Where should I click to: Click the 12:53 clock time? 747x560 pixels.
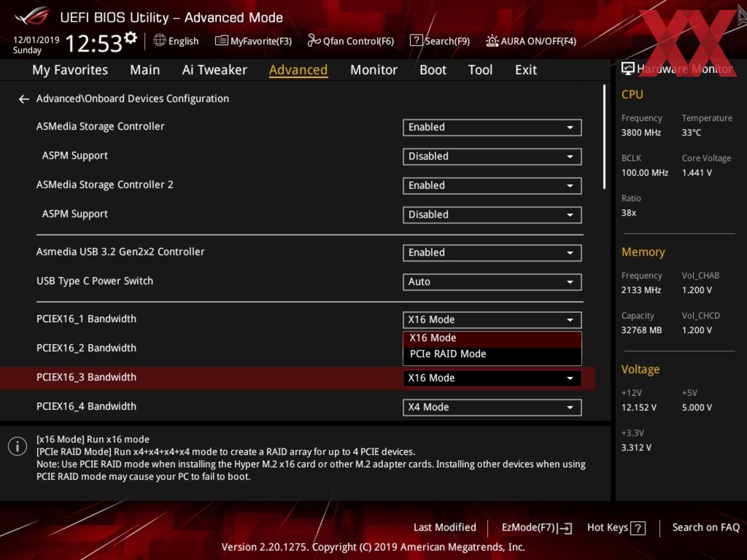(x=93, y=43)
